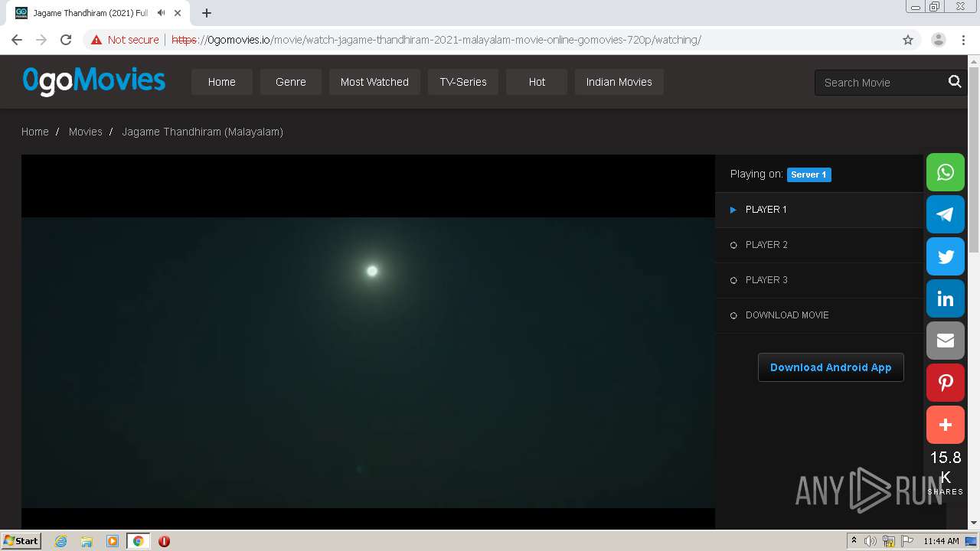The height and width of the screenshot is (551, 980).
Task: Share on LinkedIn icon
Action: click(946, 298)
